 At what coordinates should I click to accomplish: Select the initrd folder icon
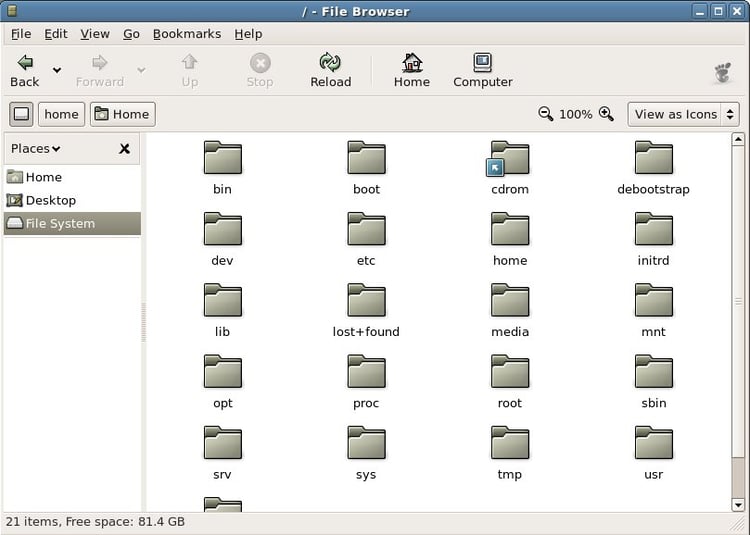(653, 229)
